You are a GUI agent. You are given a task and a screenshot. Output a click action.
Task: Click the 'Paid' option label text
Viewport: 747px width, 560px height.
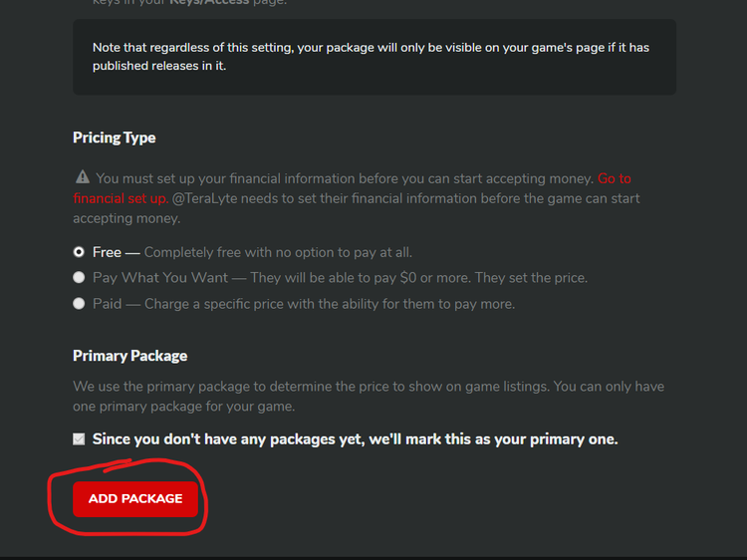pos(108,304)
